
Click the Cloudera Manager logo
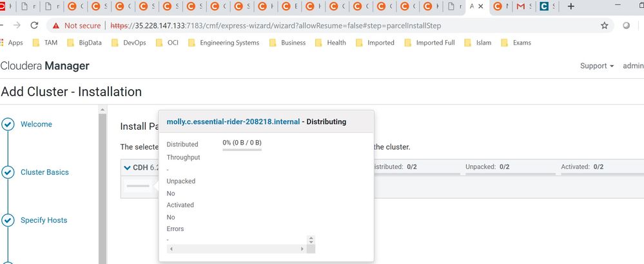coord(44,66)
